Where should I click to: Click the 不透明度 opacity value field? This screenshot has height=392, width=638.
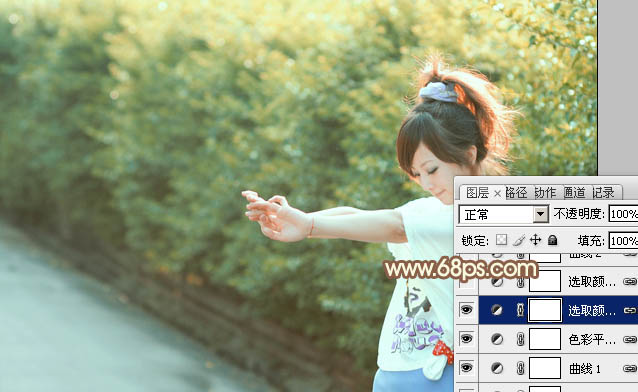(623, 214)
